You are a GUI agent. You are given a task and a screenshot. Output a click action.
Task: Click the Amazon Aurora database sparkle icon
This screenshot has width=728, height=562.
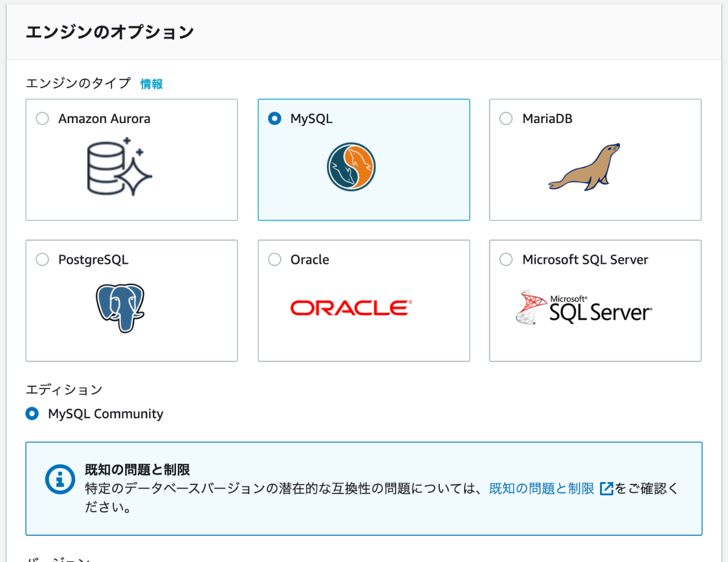click(120, 167)
